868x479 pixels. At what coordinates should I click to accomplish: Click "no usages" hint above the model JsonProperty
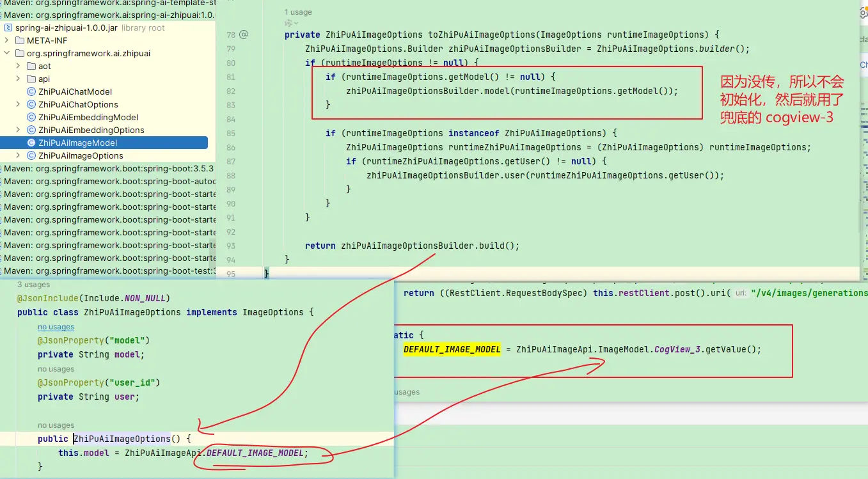[x=56, y=327]
